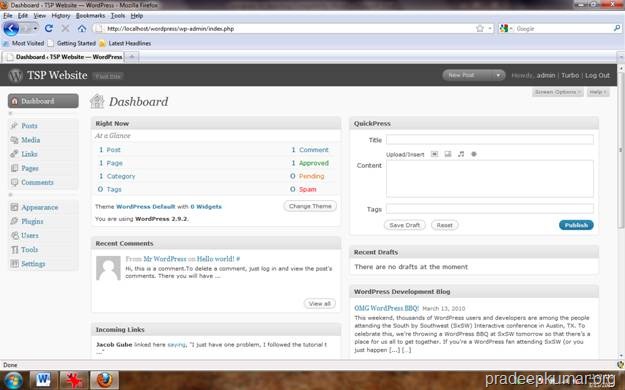Viewport: 625px width, 390px height.
Task: Click the QuickPress Content text area
Action: click(489, 179)
